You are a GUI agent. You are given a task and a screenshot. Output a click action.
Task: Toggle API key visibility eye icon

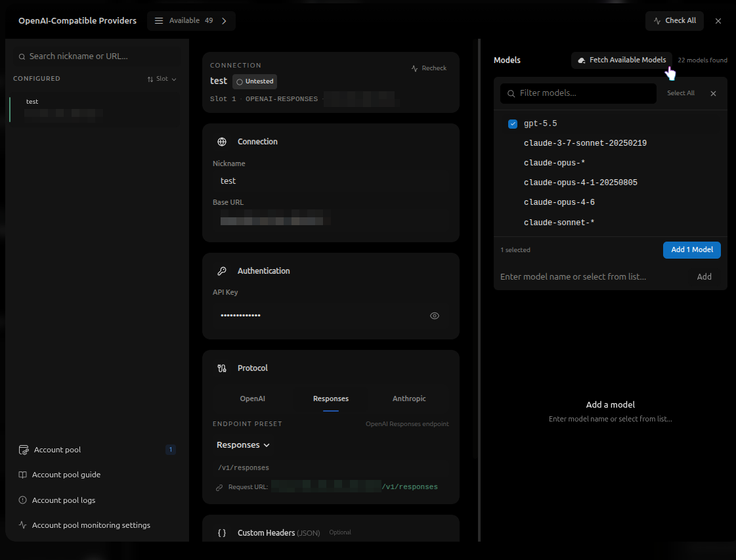435,316
